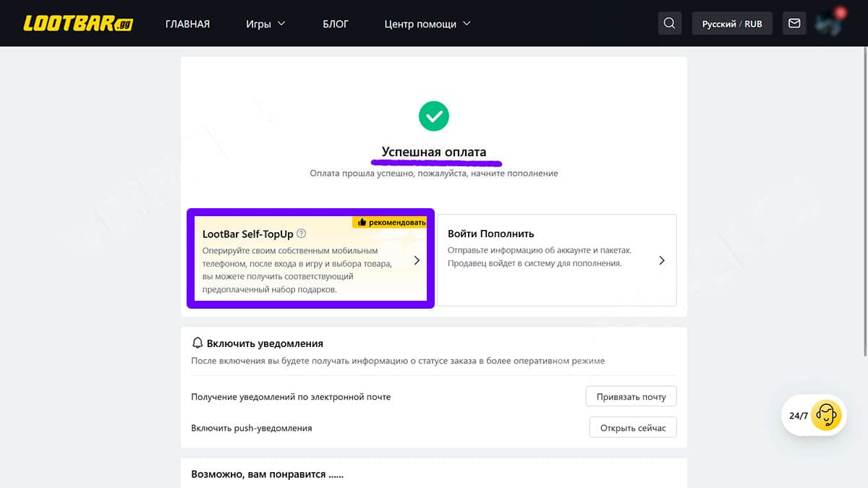
Task: Expand the Центр помощи dropdown
Action: [x=427, y=24]
